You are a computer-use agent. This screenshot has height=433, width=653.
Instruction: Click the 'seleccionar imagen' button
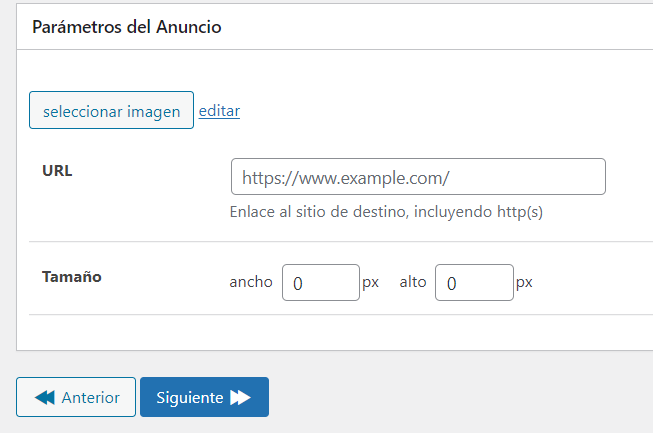pos(111,110)
